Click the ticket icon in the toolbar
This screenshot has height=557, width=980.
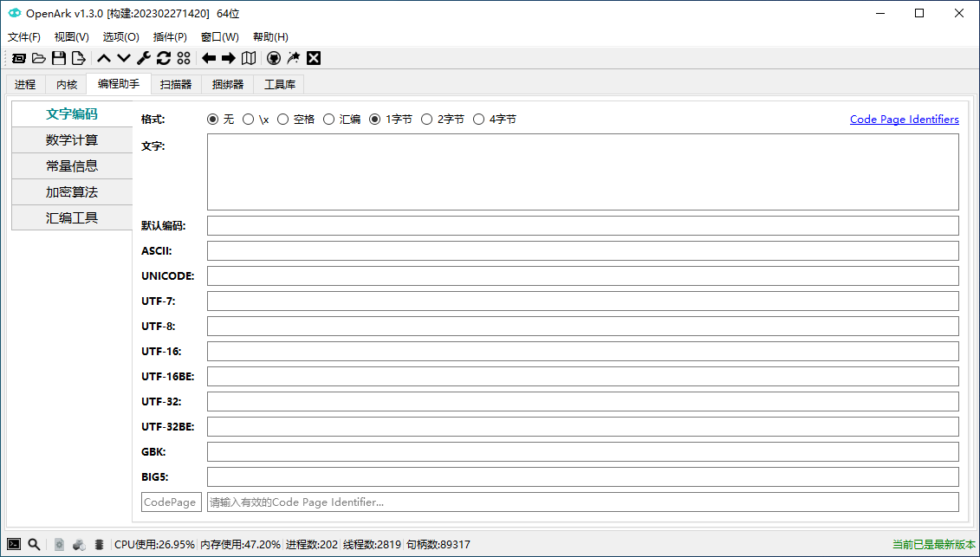point(19,58)
